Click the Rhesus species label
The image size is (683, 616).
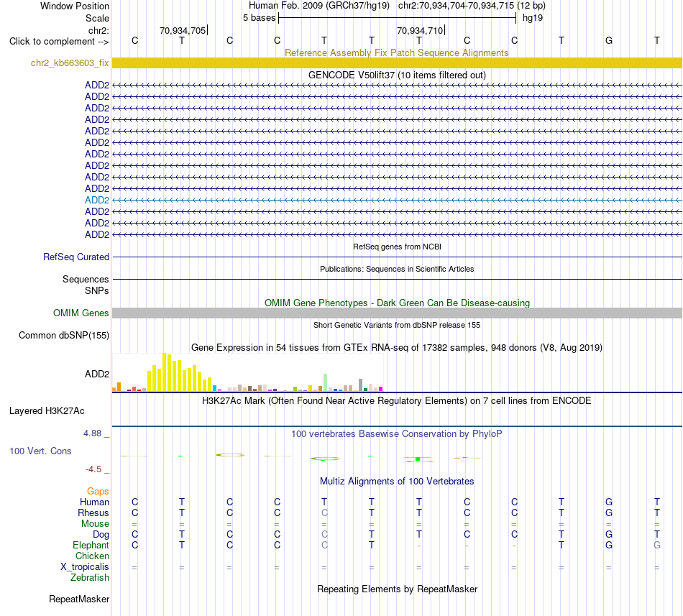coord(93,512)
